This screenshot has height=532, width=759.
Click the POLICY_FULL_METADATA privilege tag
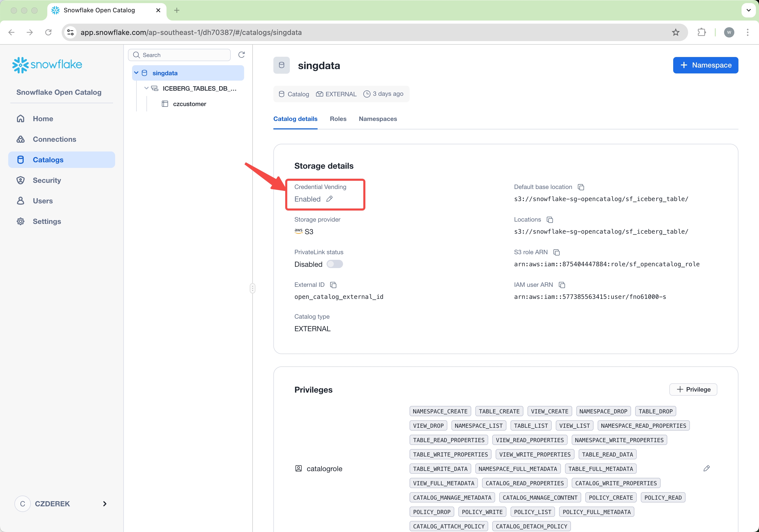click(596, 512)
